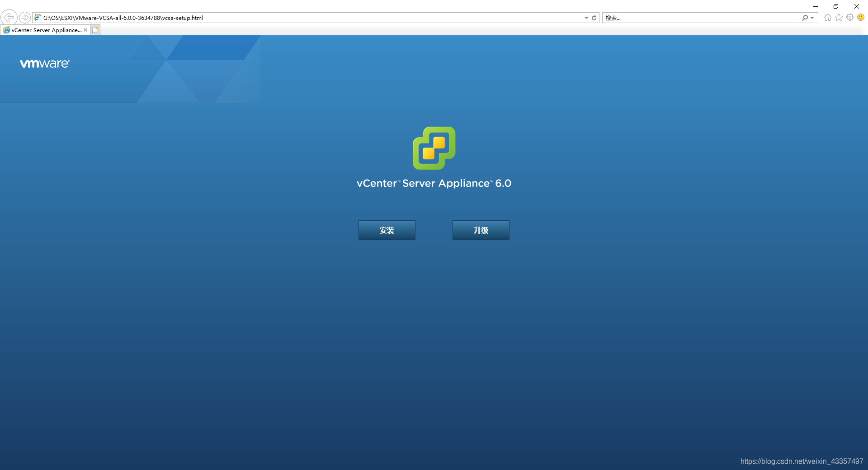Open the browser Home icon
The width and height of the screenshot is (868, 470).
coord(827,18)
